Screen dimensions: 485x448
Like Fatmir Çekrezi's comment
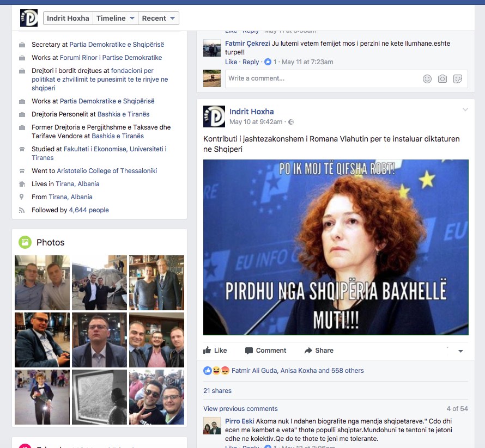231,62
